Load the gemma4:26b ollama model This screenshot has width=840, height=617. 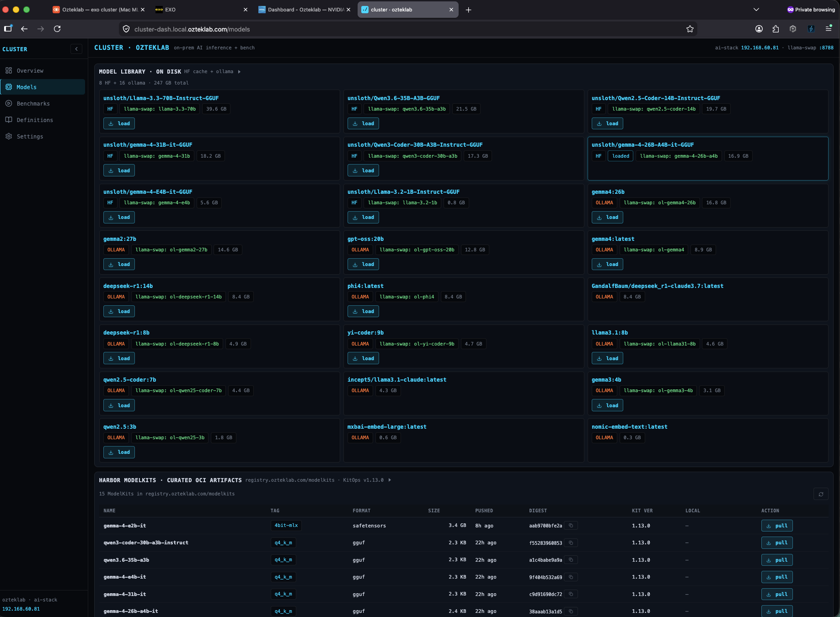[607, 218]
